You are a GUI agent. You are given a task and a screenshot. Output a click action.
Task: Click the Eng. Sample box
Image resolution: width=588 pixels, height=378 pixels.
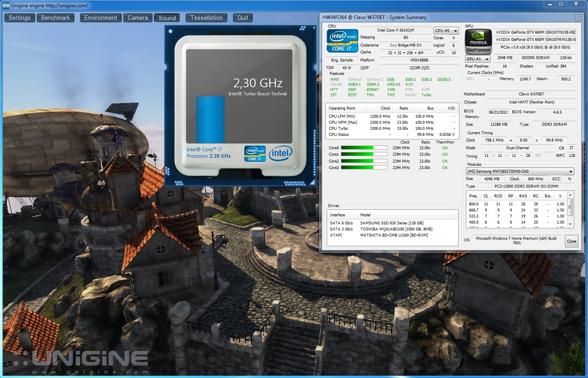coord(342,60)
